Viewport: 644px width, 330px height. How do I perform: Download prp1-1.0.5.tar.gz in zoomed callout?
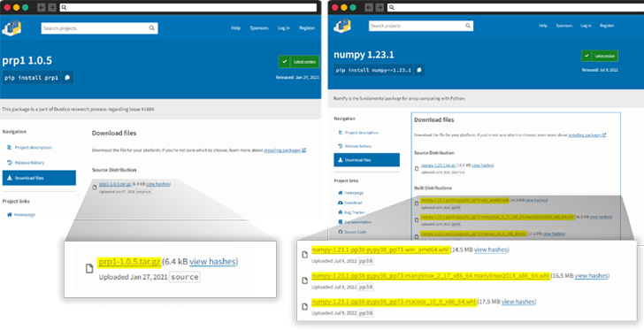129,262
